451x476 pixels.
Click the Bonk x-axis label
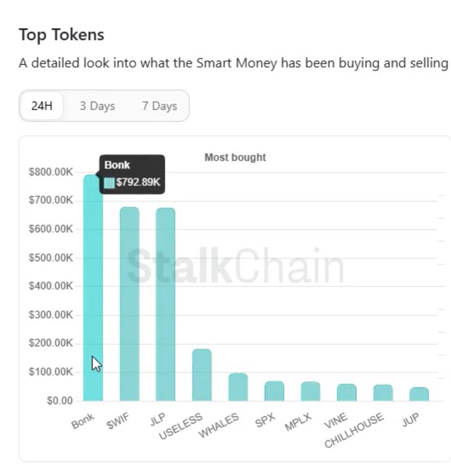83,421
